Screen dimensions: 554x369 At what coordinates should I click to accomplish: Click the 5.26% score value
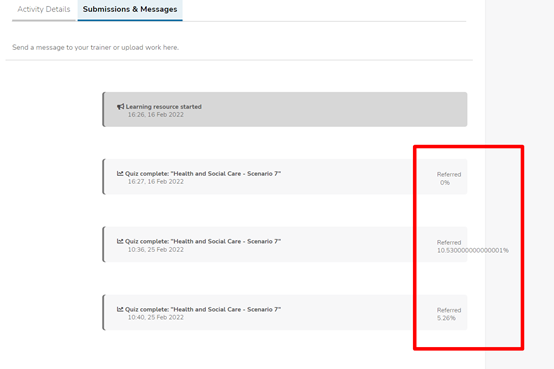pyautogui.click(x=446, y=318)
